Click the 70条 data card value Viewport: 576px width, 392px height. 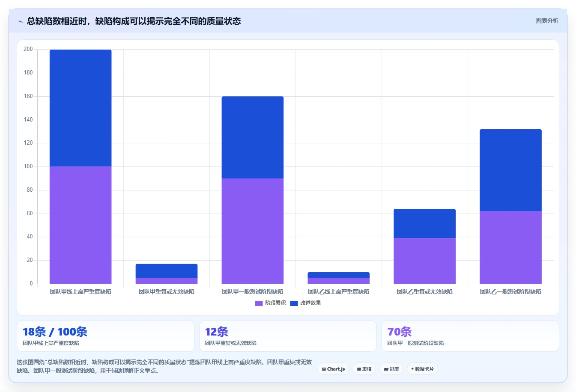(399, 332)
